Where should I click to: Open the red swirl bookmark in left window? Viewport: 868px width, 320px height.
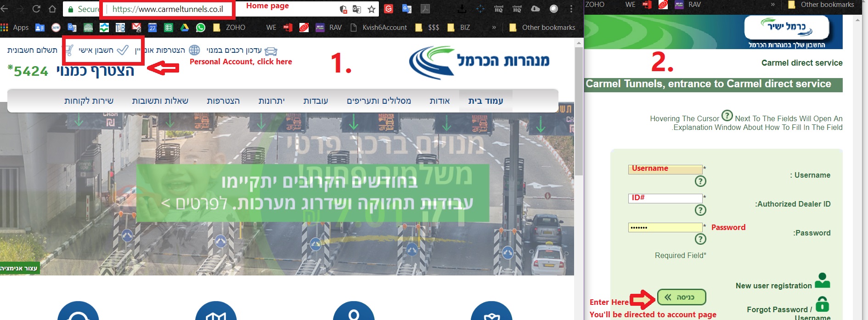click(304, 28)
